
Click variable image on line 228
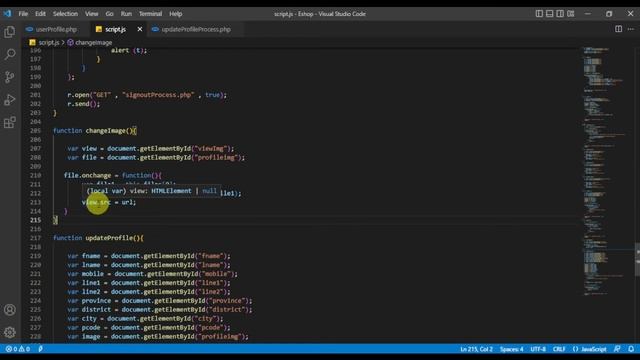(91, 336)
